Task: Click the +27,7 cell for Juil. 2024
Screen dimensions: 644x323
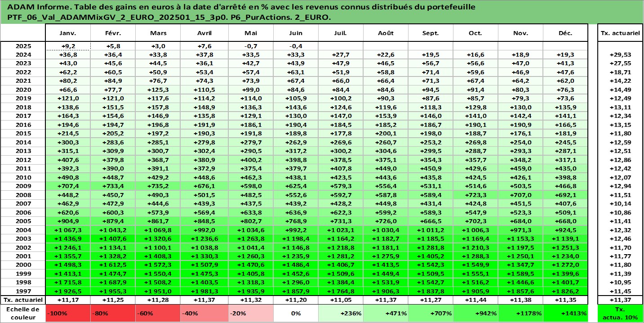Action: pyautogui.click(x=341, y=54)
